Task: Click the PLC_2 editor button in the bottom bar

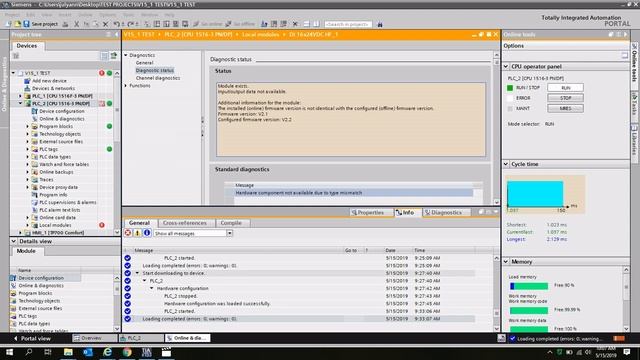Action: pos(141,338)
